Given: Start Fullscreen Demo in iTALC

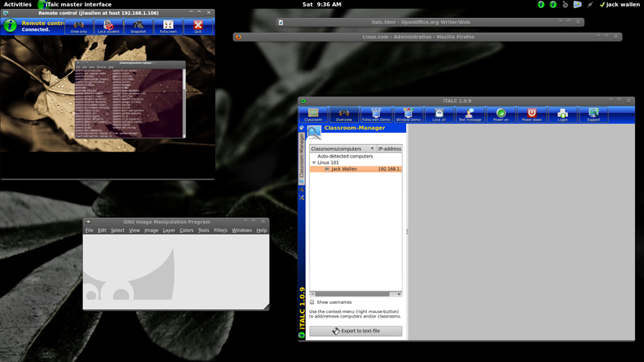Looking at the screenshot, I should (376, 115).
